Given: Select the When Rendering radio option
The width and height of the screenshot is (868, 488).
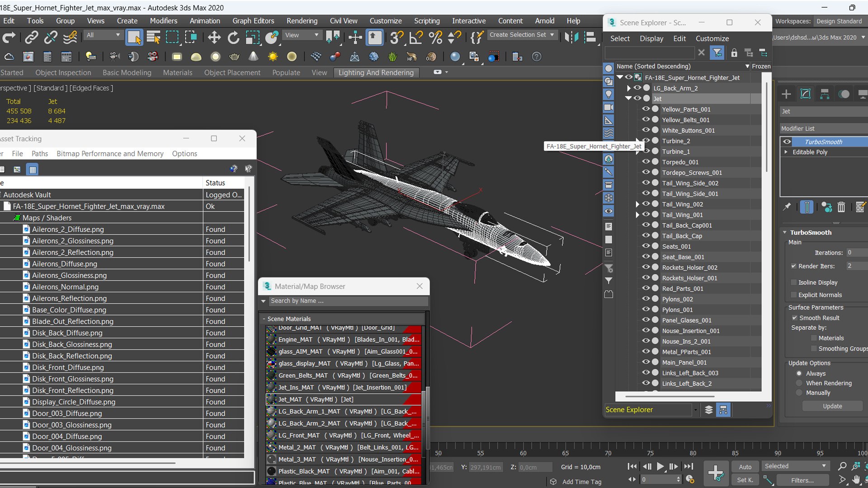Looking at the screenshot, I should pyautogui.click(x=799, y=383).
